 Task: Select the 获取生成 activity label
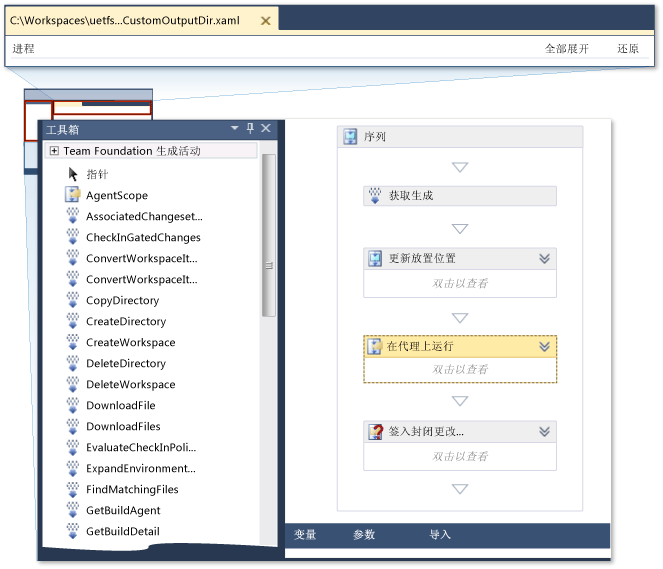pos(411,195)
